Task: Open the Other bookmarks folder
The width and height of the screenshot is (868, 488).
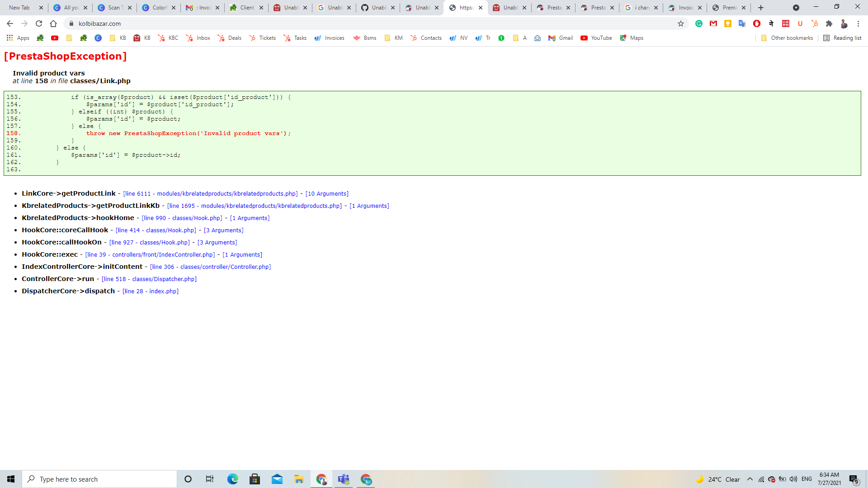Action: (x=787, y=38)
